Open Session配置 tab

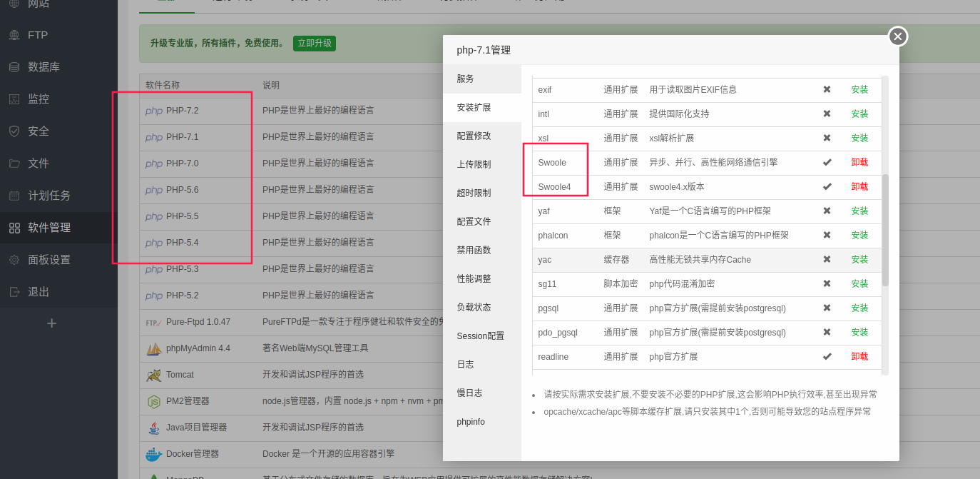[482, 336]
